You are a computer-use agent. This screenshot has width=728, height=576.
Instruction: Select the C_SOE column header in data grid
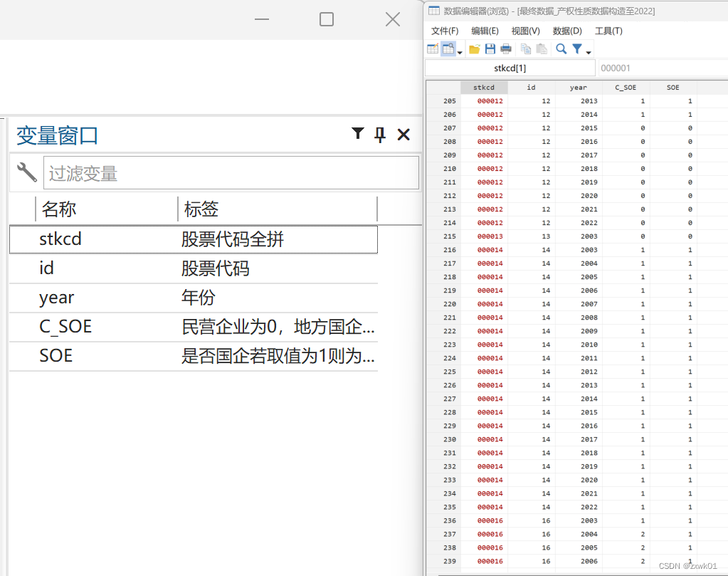coord(626,88)
